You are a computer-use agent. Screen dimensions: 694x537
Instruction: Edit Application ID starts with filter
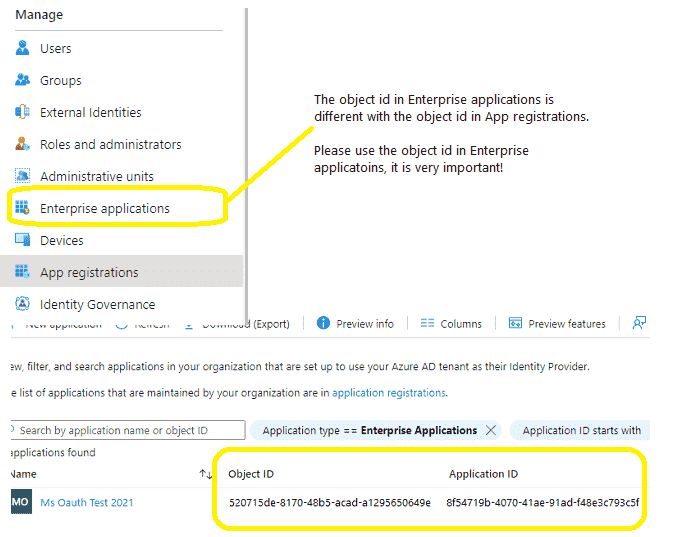[x=582, y=430]
